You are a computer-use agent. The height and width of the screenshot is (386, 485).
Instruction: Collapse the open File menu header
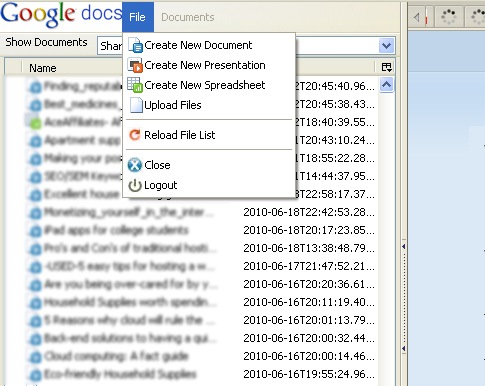(x=138, y=17)
